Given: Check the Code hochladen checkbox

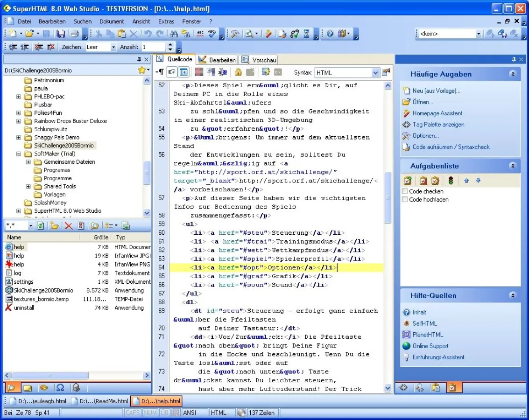Looking at the screenshot, I should 405,199.
